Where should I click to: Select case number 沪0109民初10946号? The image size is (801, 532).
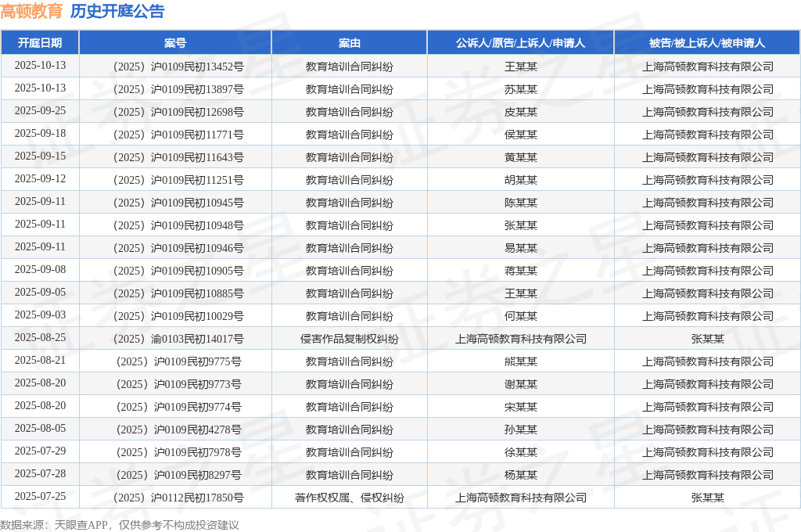point(178,248)
